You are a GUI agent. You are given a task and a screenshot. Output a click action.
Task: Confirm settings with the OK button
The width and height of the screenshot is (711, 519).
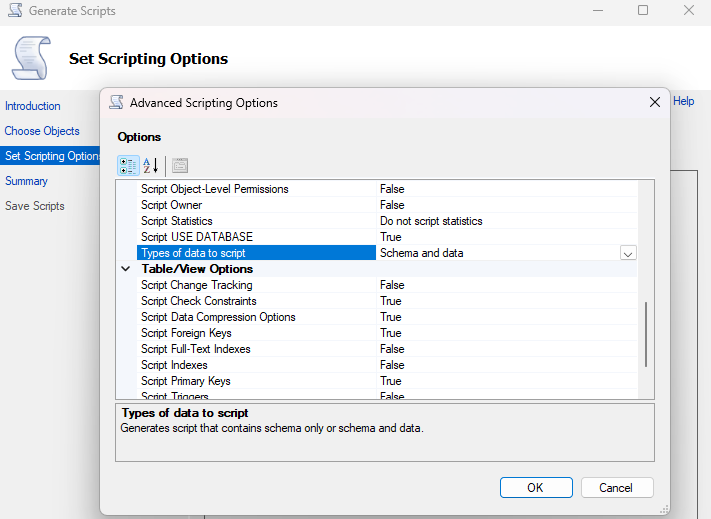click(536, 488)
